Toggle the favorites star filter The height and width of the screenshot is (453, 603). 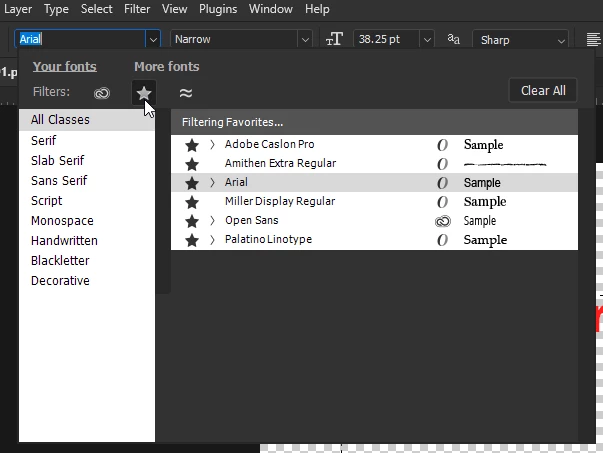pos(144,93)
